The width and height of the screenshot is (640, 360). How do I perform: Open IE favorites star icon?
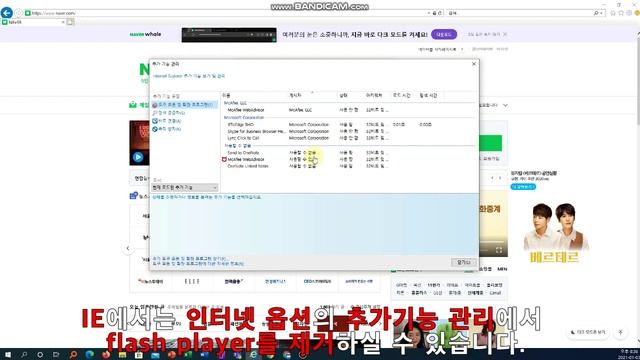pos(621,13)
